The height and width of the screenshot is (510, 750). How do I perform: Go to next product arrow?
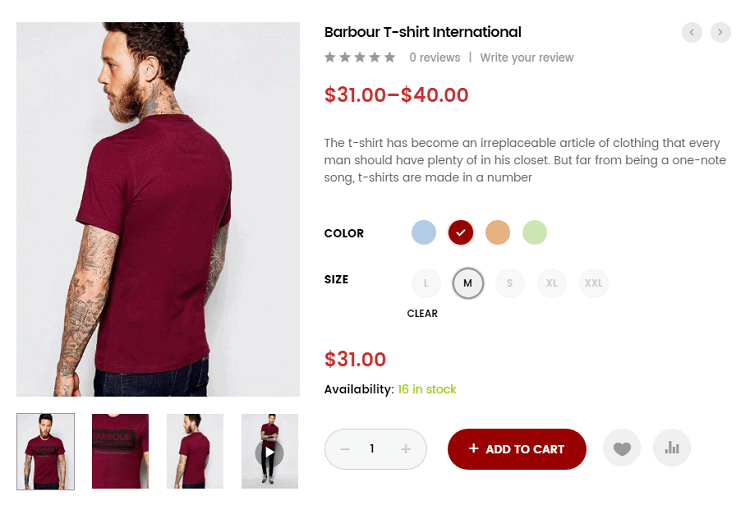tap(721, 33)
